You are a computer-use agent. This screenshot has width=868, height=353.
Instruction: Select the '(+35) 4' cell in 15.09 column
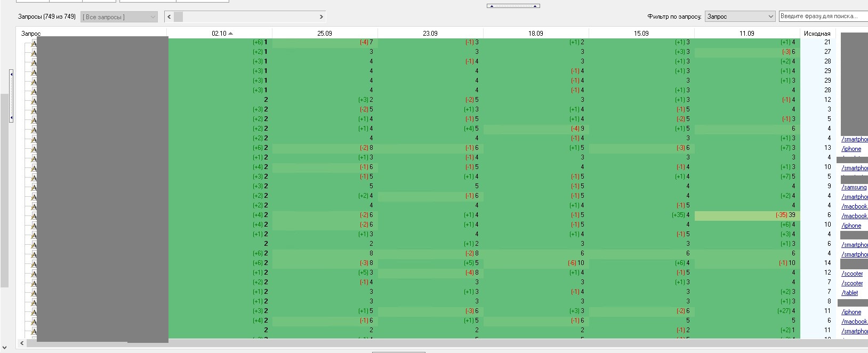pyautogui.click(x=641, y=215)
